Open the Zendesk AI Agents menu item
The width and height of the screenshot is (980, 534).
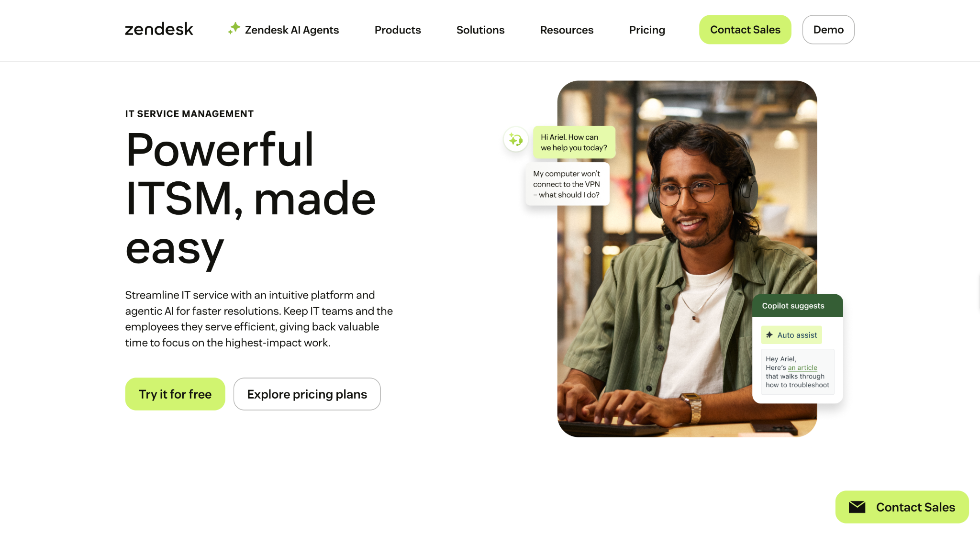pyautogui.click(x=283, y=30)
